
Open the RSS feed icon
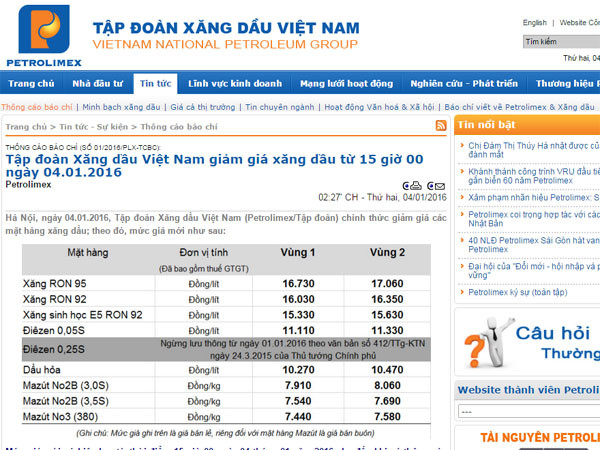pos(441,126)
